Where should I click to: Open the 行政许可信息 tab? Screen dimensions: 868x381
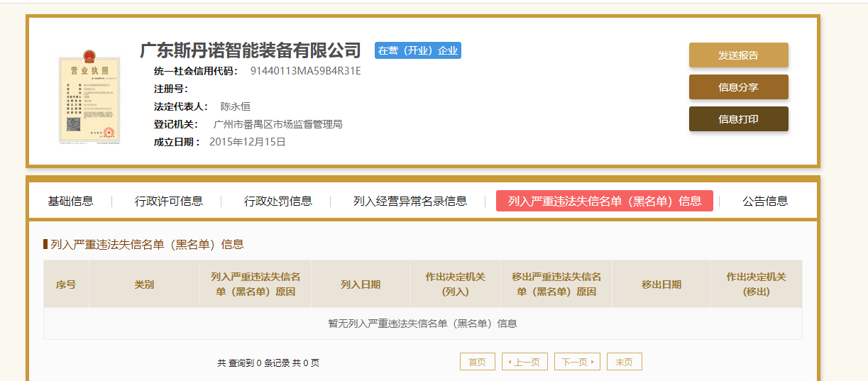click(168, 201)
